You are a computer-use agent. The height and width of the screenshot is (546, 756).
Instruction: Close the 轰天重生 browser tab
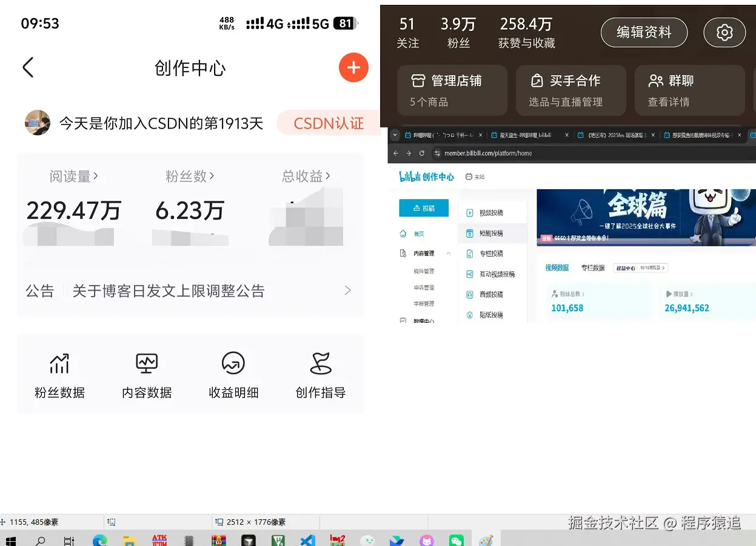pos(566,135)
